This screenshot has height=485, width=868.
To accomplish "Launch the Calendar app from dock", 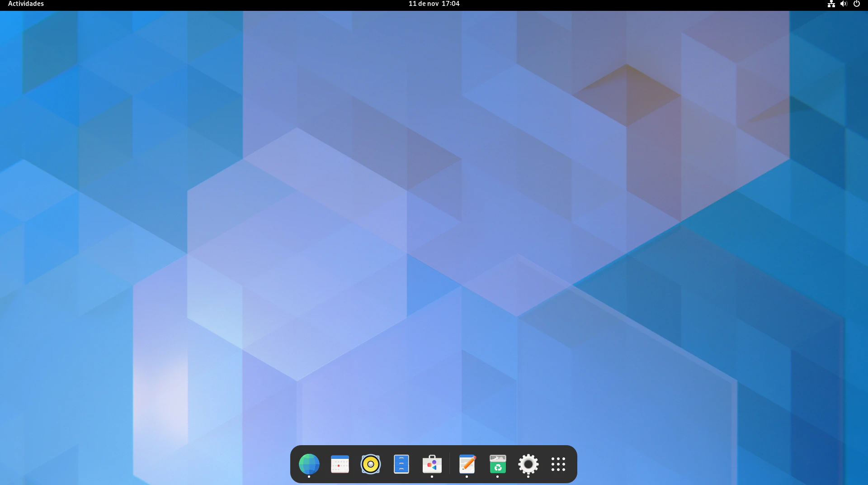I will (340, 464).
